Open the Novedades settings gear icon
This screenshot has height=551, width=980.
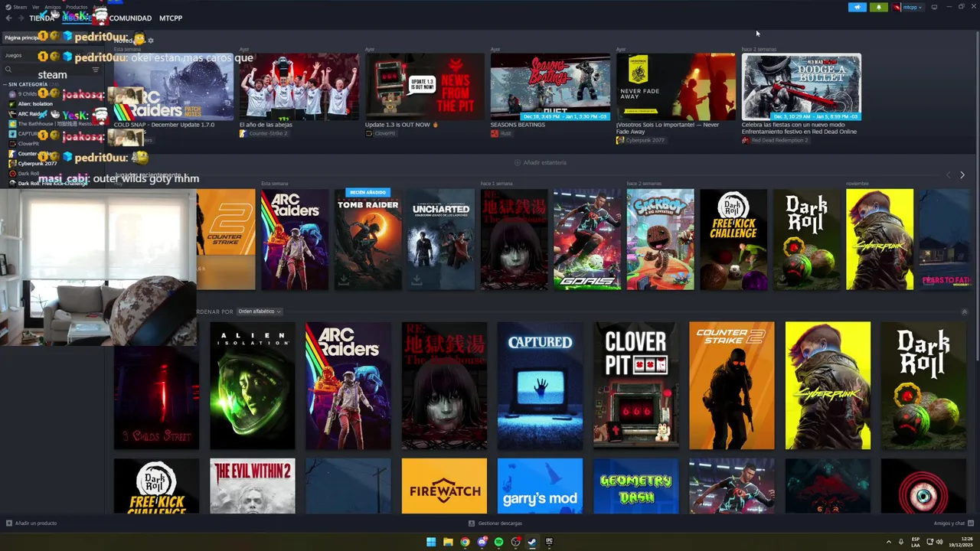click(151, 41)
